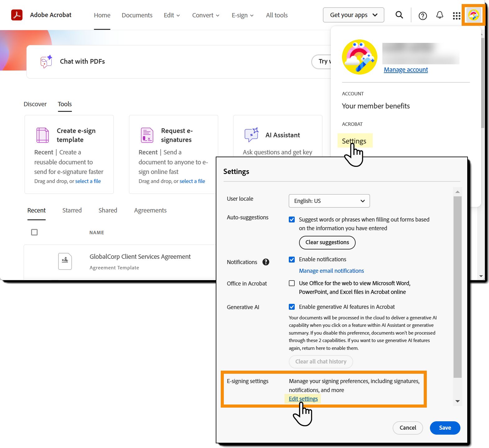
Task: Go to the Home tab
Action: pos(102,15)
